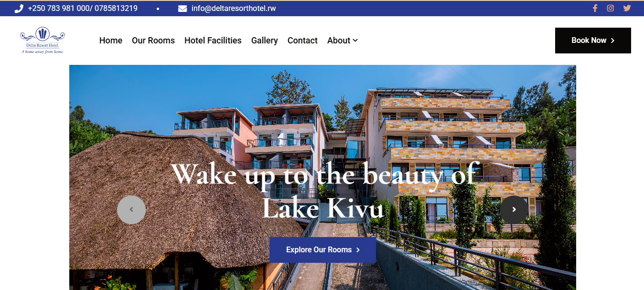644x290 pixels.
Task: Open the hotel's Facebook page icon
Action: pos(595,8)
